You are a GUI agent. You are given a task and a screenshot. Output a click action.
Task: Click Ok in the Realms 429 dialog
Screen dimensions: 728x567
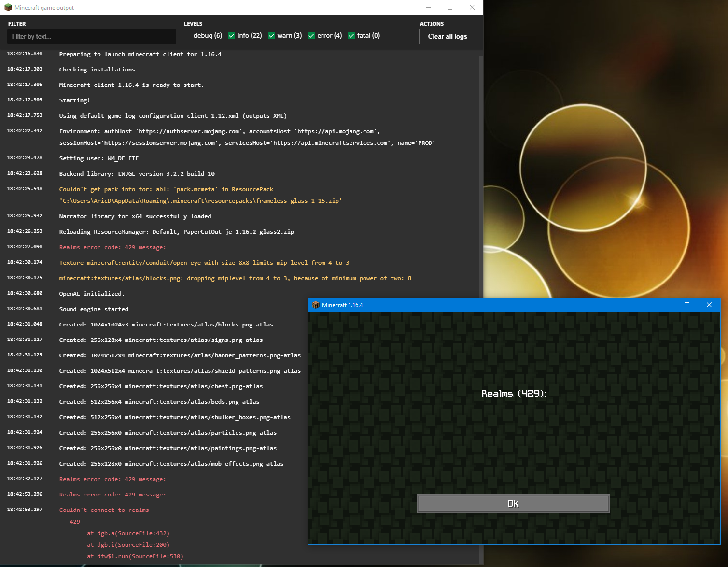513,504
